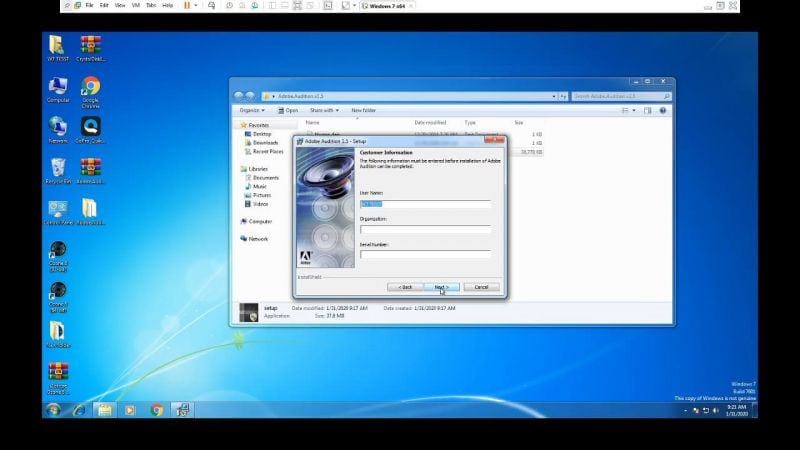Launch Internet Explorer from the taskbar
Image resolution: width=800 pixels, height=450 pixels.
[78, 409]
